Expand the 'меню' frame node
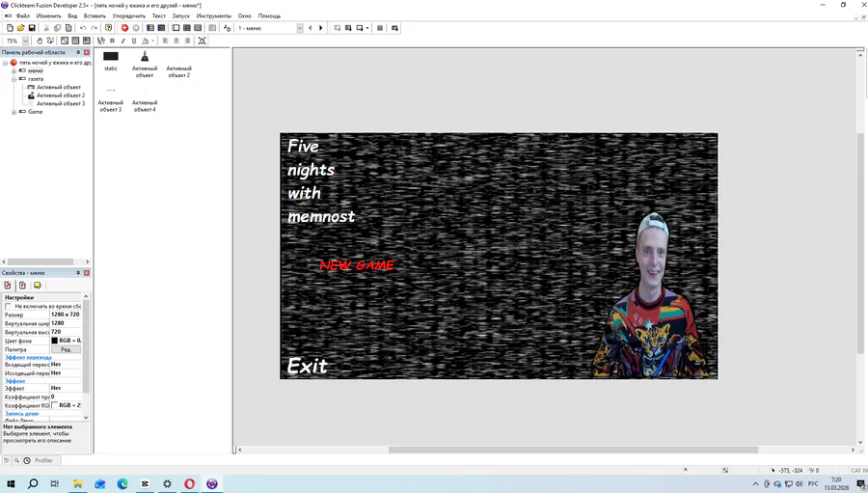The width and height of the screenshot is (868, 493). [14, 70]
